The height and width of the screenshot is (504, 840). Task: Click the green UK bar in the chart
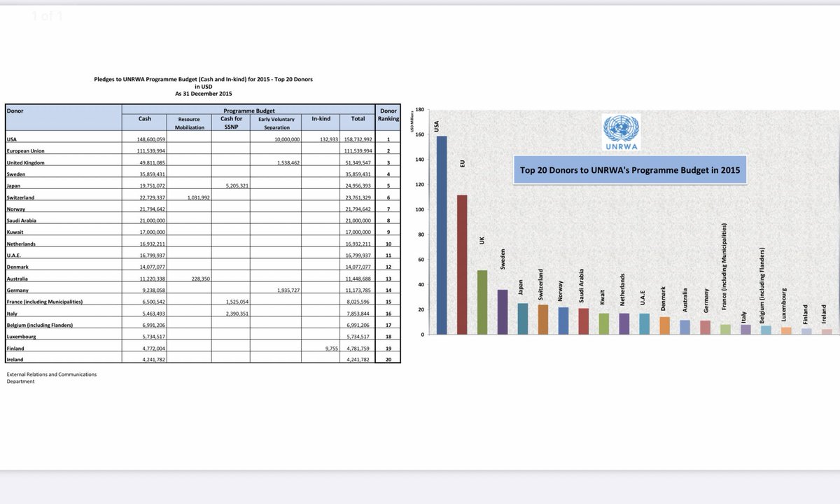tap(482, 302)
